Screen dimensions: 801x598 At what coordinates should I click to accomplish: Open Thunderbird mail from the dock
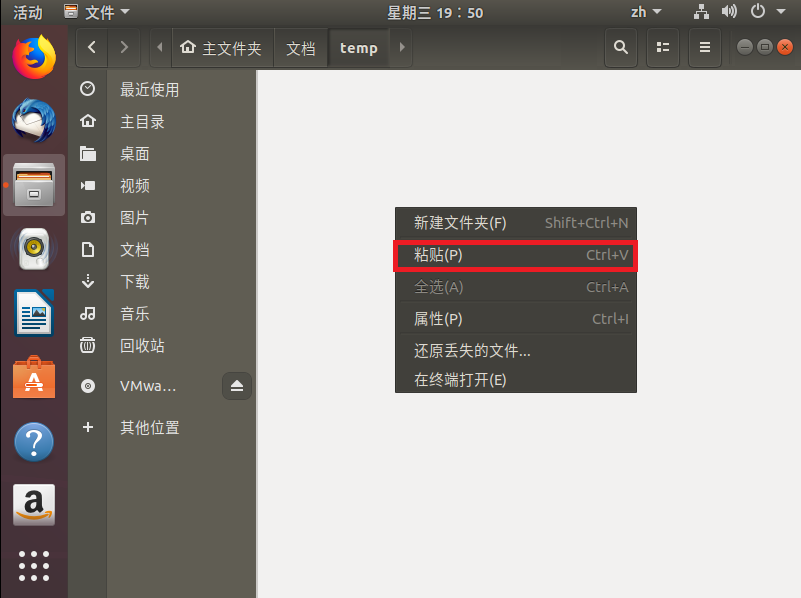point(34,122)
